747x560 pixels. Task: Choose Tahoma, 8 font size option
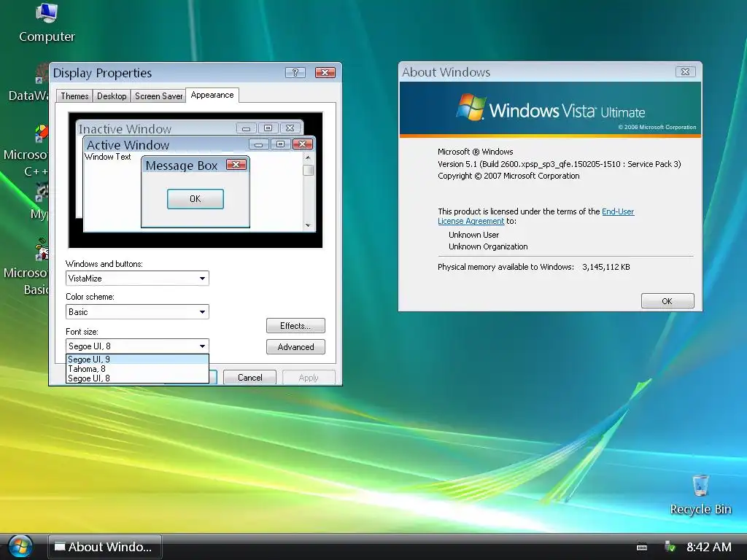[x=137, y=368]
